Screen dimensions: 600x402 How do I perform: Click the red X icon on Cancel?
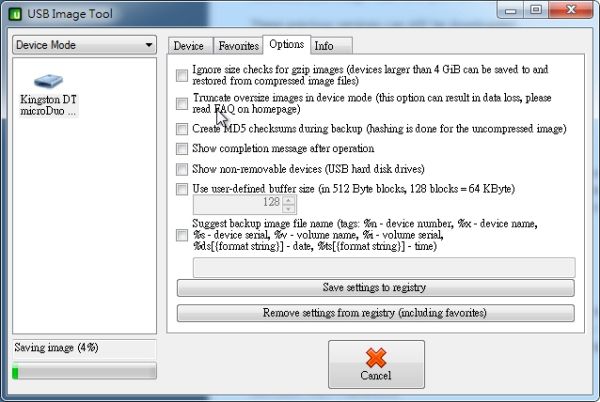[x=376, y=358]
